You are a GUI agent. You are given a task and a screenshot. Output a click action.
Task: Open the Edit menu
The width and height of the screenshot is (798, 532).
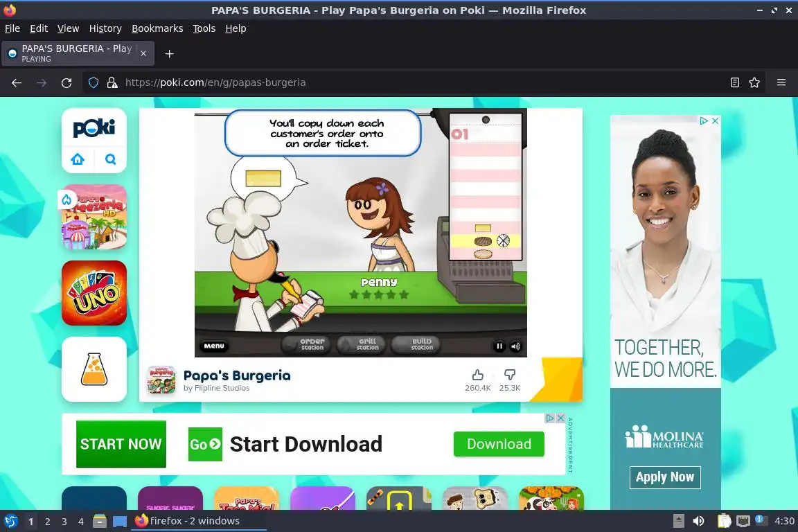coord(39,28)
